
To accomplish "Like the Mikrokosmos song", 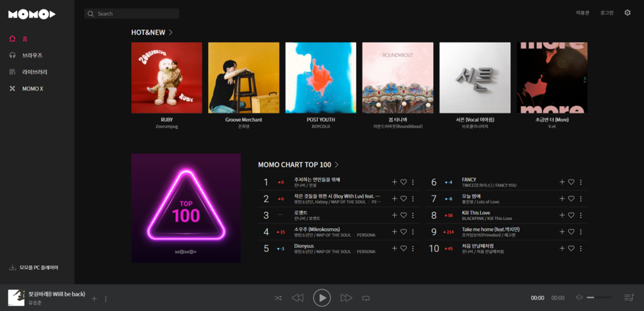I will point(404,232).
